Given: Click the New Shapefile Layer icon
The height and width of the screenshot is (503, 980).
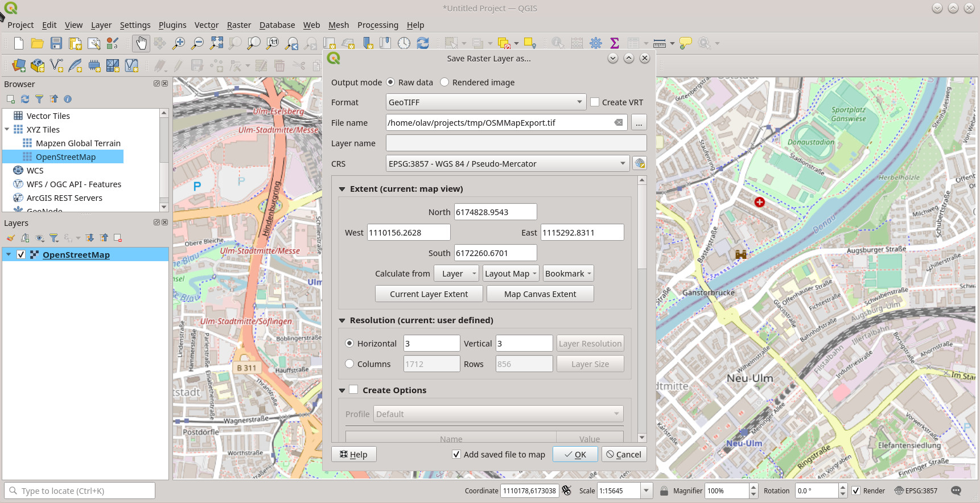Looking at the screenshot, I should 56,65.
